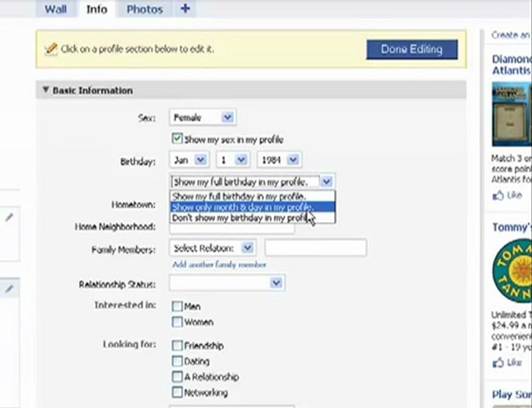The width and height of the screenshot is (532, 408).
Task: Open the Select Relation dropdown
Action: (212, 248)
